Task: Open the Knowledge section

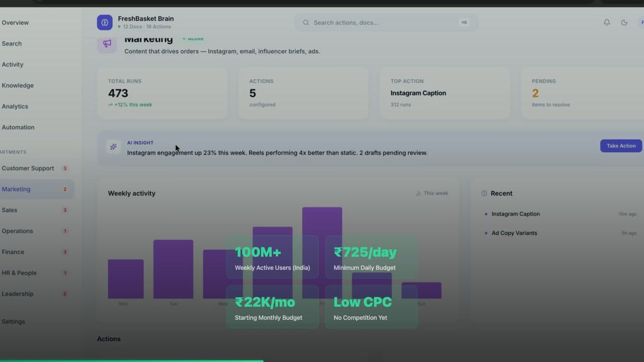Action: point(18,85)
